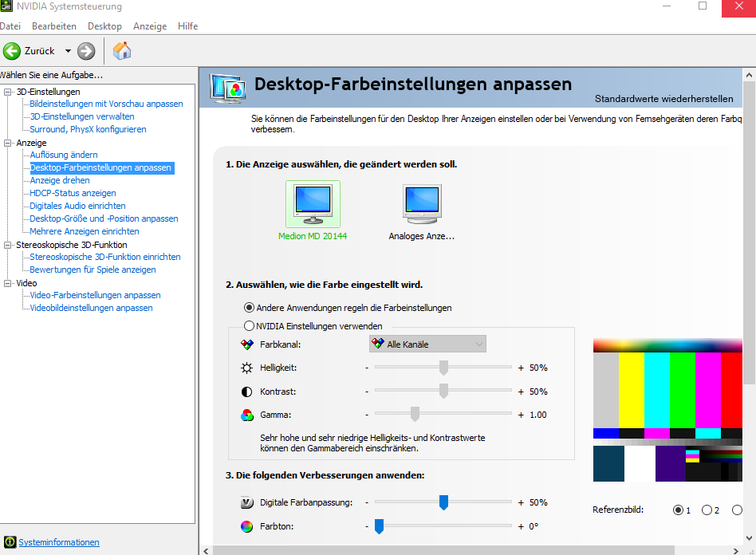Open Anzeige drehen

coord(60,180)
